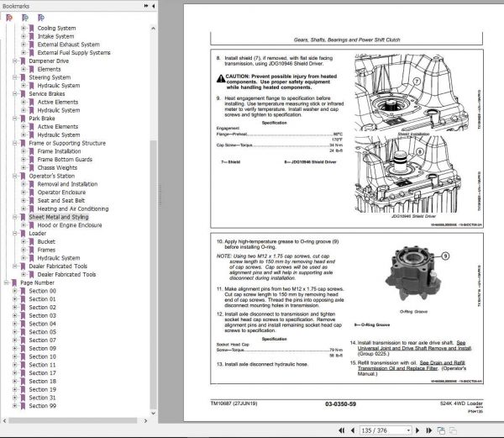Screen dimensions: 504x438
Task: Collapse the Page Number node
Action: click(6, 282)
